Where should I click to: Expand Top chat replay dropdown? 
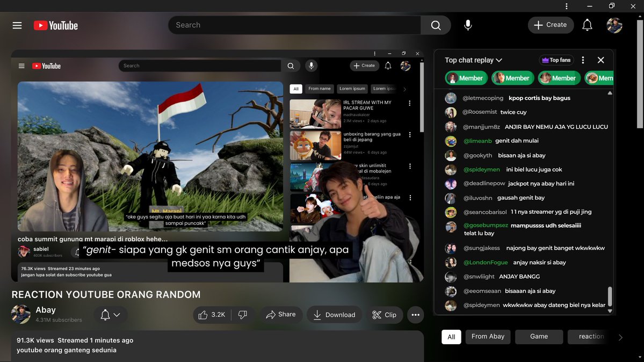(x=474, y=60)
